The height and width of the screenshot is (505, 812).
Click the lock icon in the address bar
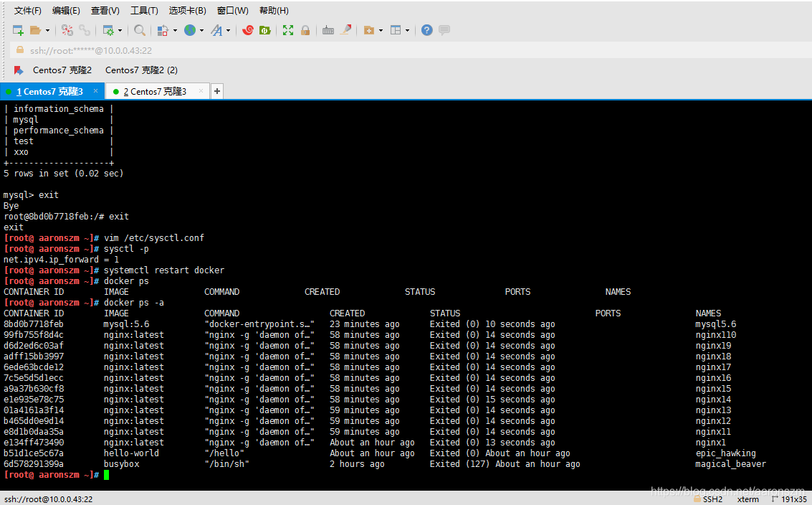point(19,50)
